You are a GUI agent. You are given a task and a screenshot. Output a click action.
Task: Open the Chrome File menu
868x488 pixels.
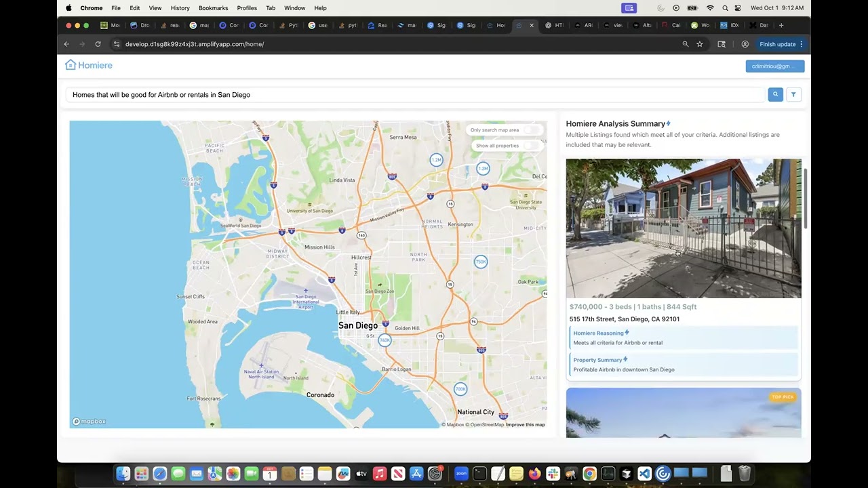(x=116, y=8)
